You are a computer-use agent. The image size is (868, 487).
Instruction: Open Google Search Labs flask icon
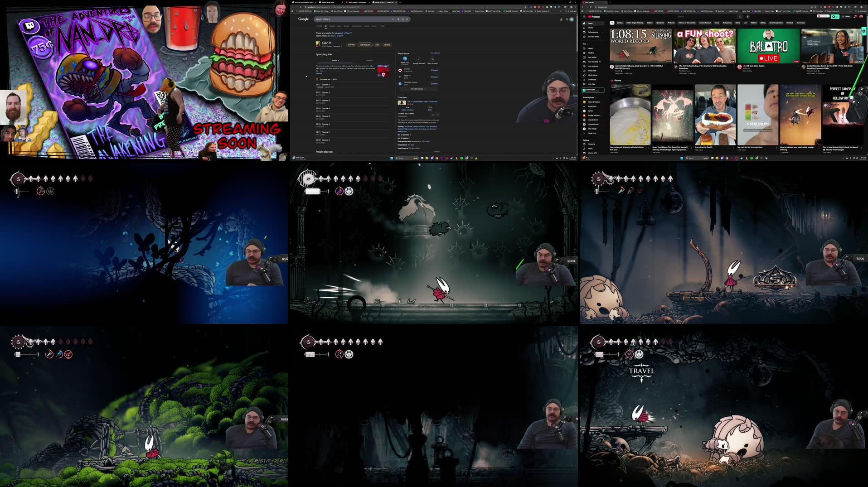click(x=561, y=19)
